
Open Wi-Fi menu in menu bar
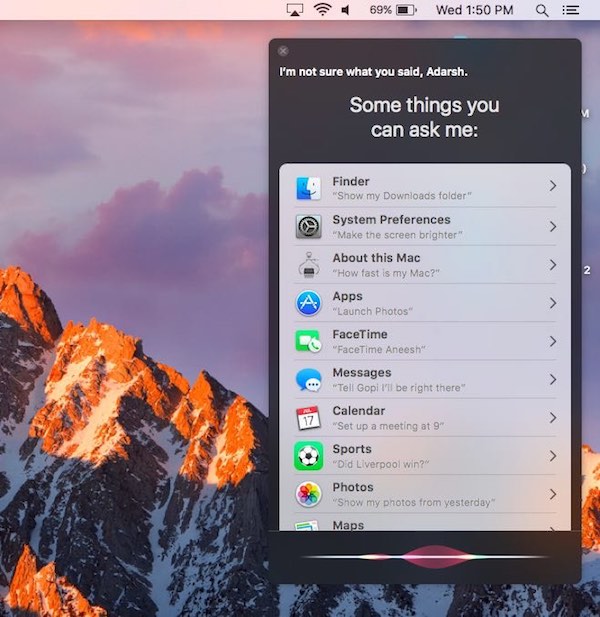[x=322, y=10]
